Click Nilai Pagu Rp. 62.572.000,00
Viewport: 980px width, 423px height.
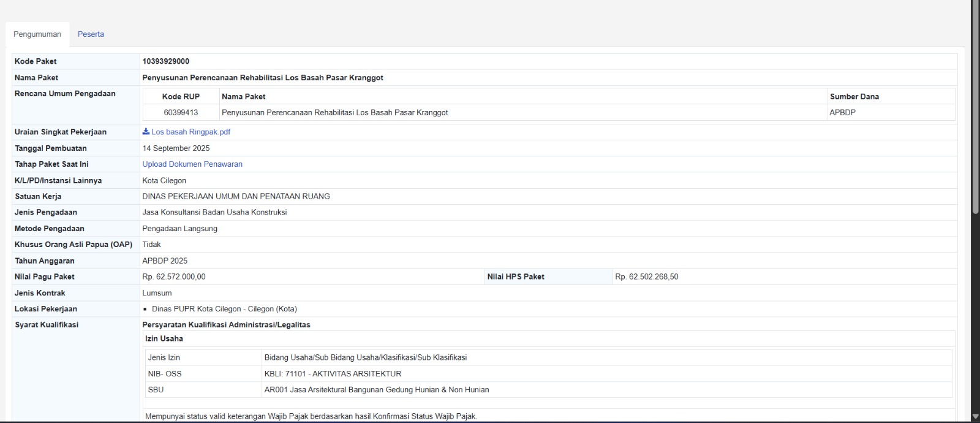click(x=174, y=277)
